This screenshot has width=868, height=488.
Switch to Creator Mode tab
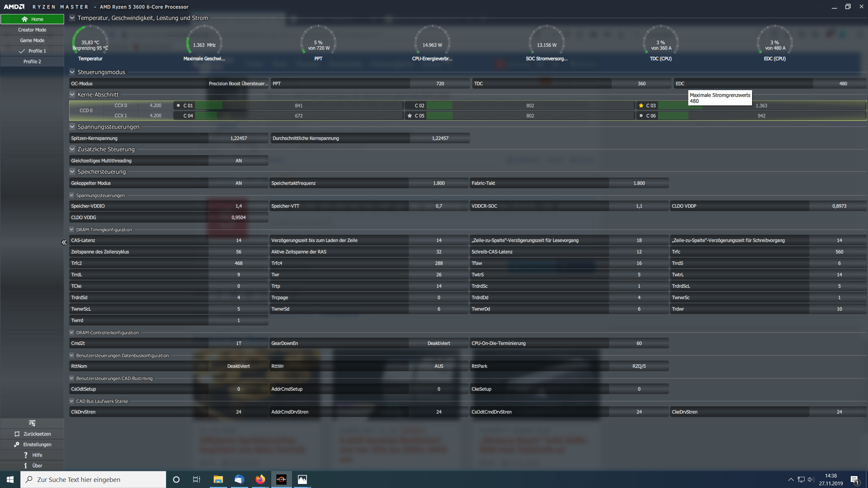coord(32,30)
